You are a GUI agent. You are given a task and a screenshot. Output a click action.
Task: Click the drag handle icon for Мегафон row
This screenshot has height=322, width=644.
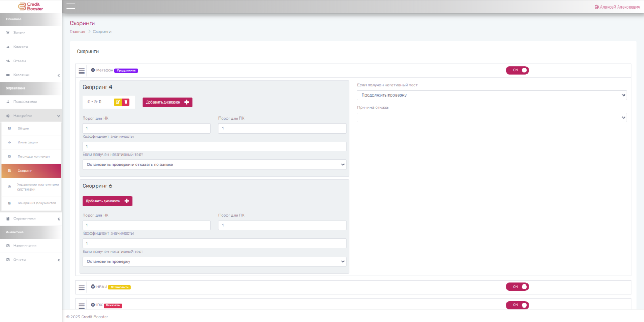82,71
